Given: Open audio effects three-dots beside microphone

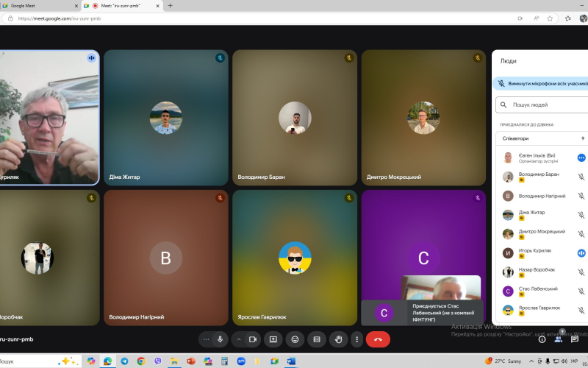Looking at the screenshot, I should pyautogui.click(x=206, y=339).
